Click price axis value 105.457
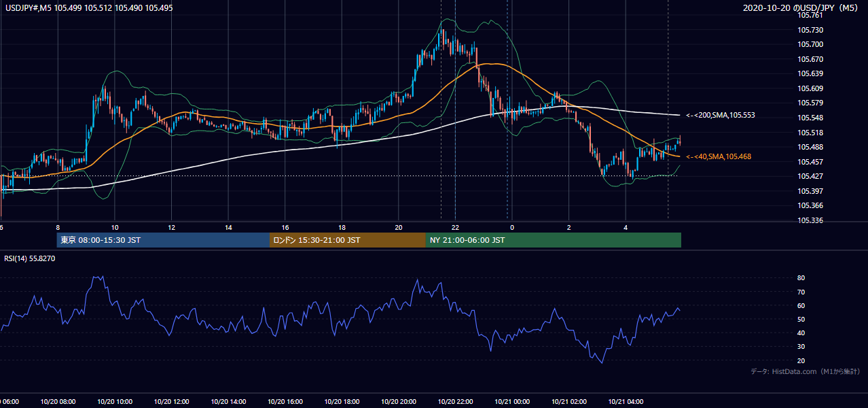Screen dimensions: 868x408 click(810, 162)
